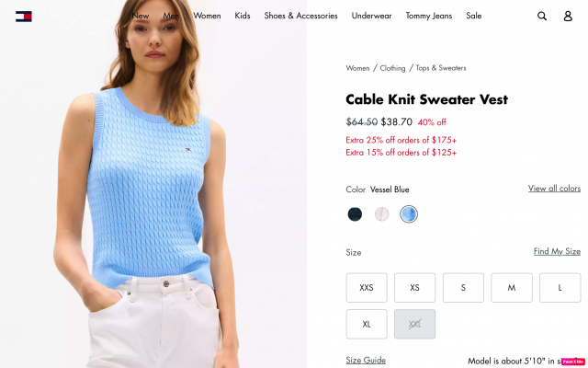Click the Tommy Hilfiger flag logo

point(24,17)
